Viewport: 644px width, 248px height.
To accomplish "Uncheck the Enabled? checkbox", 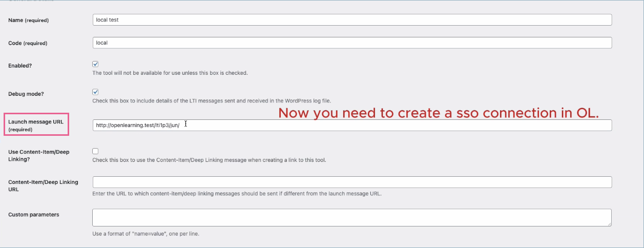I will pyautogui.click(x=95, y=64).
